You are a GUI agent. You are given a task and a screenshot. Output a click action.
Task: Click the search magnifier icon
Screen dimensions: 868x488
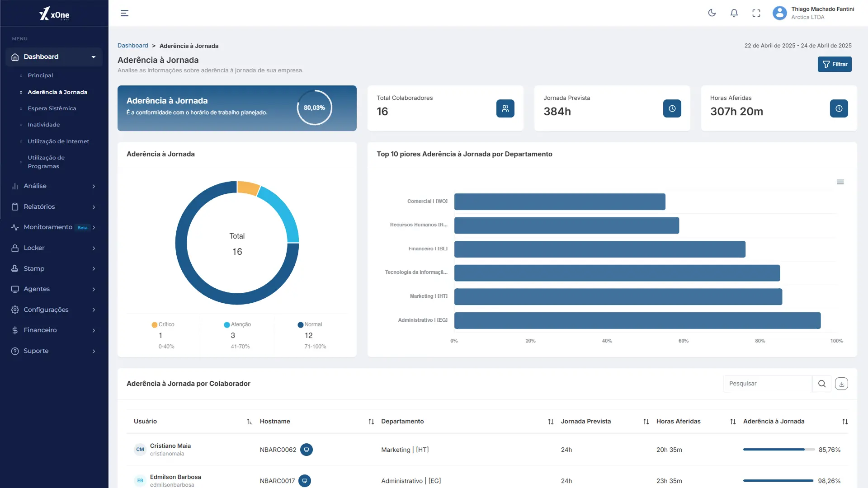click(822, 384)
